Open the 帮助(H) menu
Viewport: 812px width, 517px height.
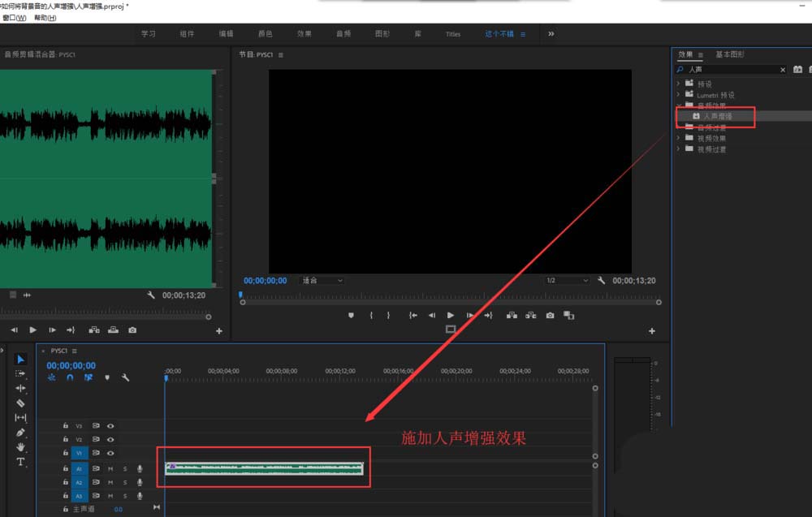(x=45, y=18)
